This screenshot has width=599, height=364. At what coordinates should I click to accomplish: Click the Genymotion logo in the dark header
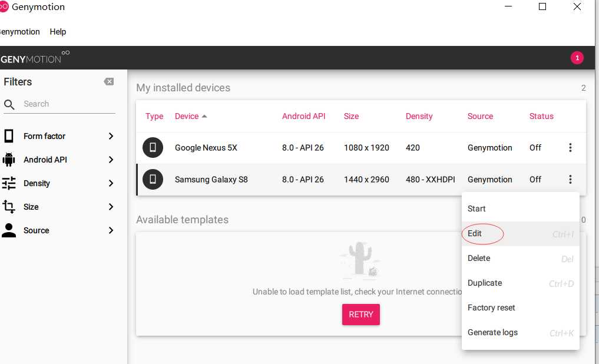coord(35,58)
